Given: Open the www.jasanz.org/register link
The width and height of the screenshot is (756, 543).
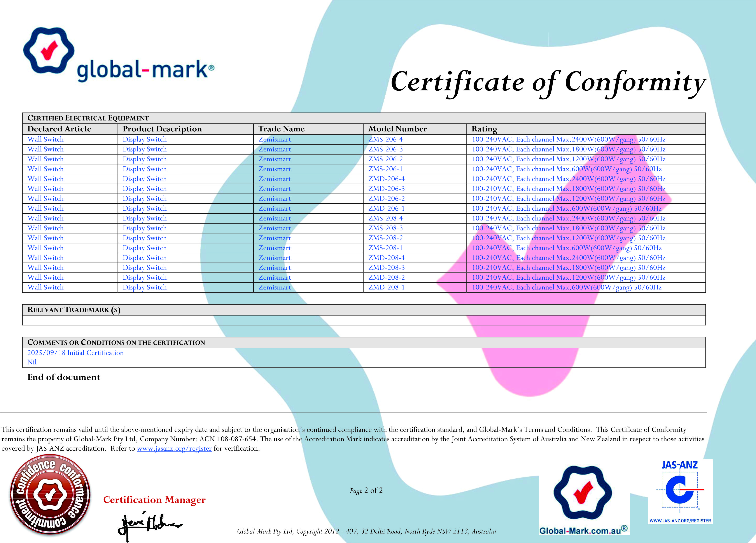Looking at the screenshot, I should point(174,449).
